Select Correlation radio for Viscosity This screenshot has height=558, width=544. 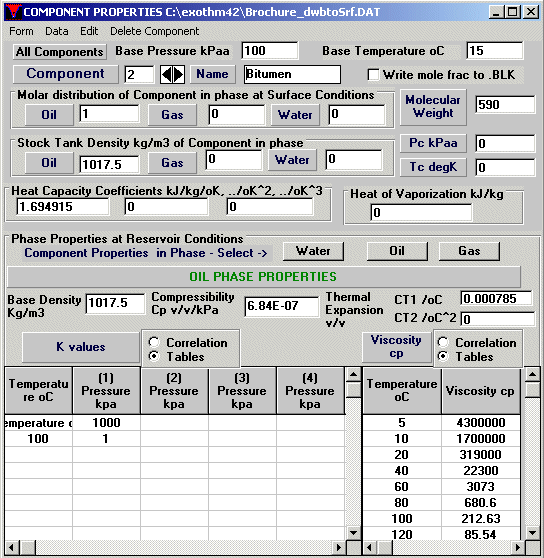443,342
